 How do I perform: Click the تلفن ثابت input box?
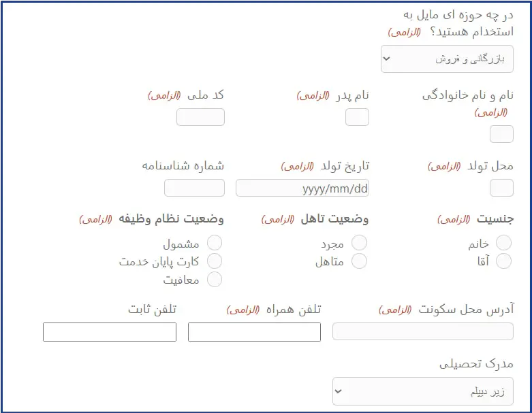(x=110, y=332)
